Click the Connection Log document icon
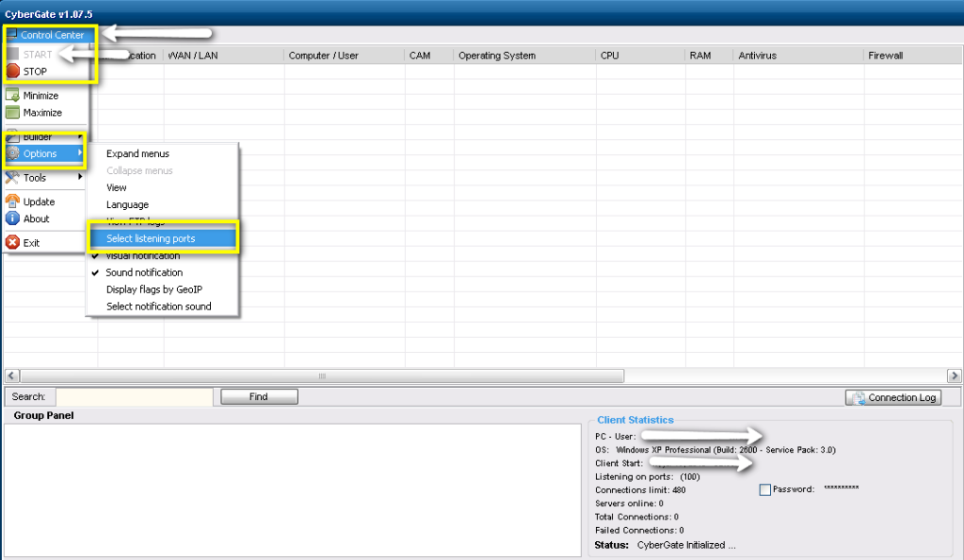 click(859, 398)
